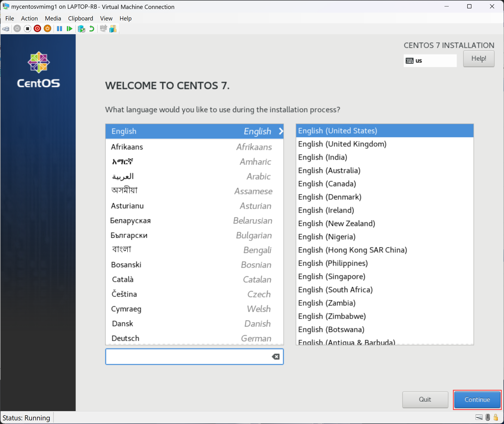Image resolution: width=504 pixels, height=424 pixels.
Task: Select English as the installation language
Action: tap(168, 131)
